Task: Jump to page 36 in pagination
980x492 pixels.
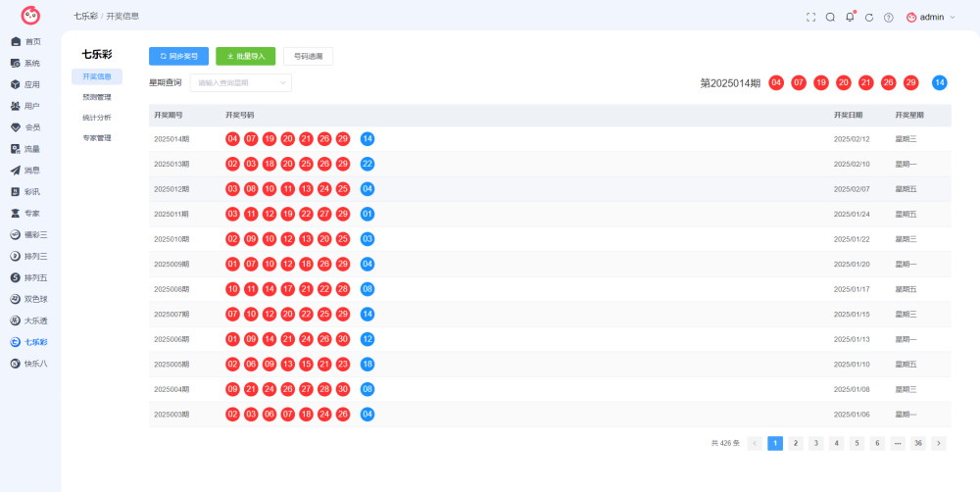Action: 918,443
